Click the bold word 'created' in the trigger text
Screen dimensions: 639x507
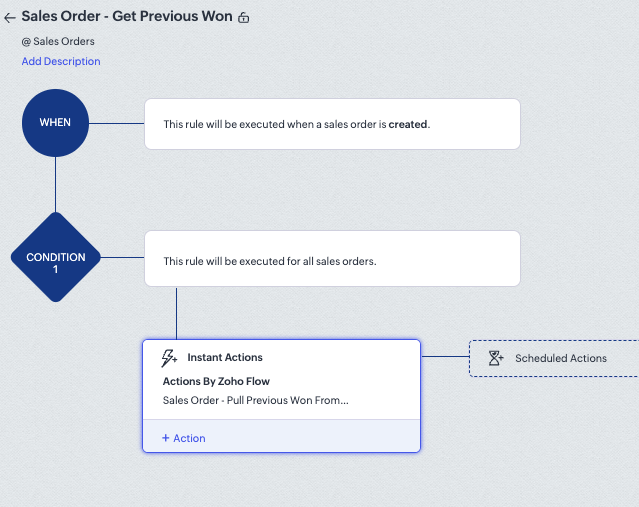coord(408,125)
